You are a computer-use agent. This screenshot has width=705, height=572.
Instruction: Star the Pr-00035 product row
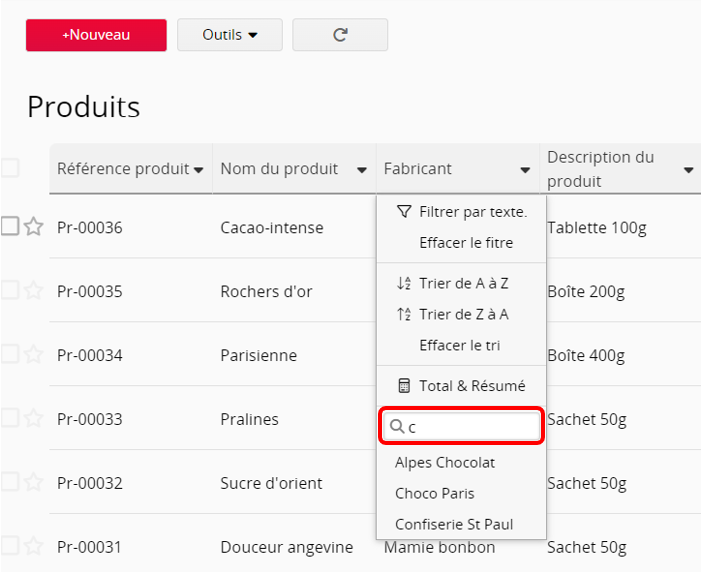point(34,290)
